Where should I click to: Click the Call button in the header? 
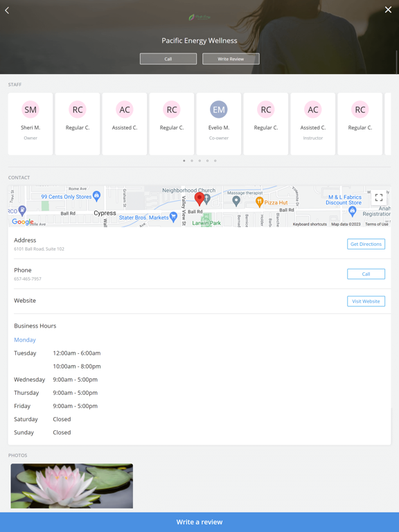pos(168,59)
